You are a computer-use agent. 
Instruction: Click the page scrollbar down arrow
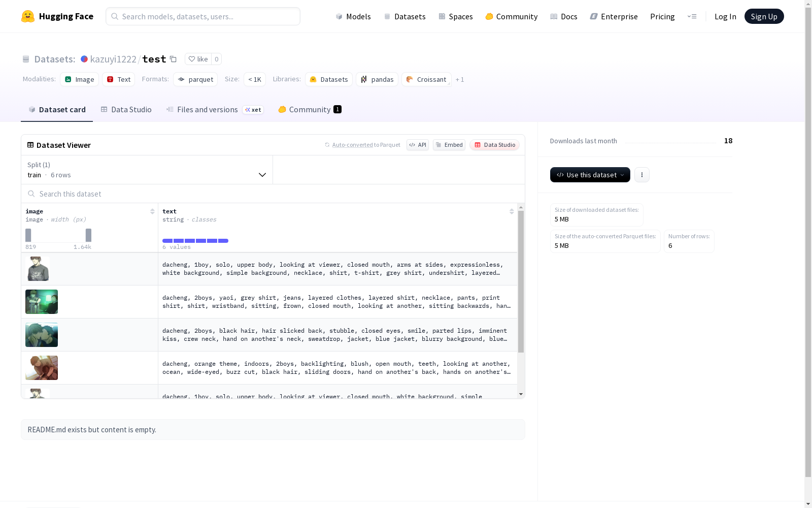pyautogui.click(x=808, y=504)
